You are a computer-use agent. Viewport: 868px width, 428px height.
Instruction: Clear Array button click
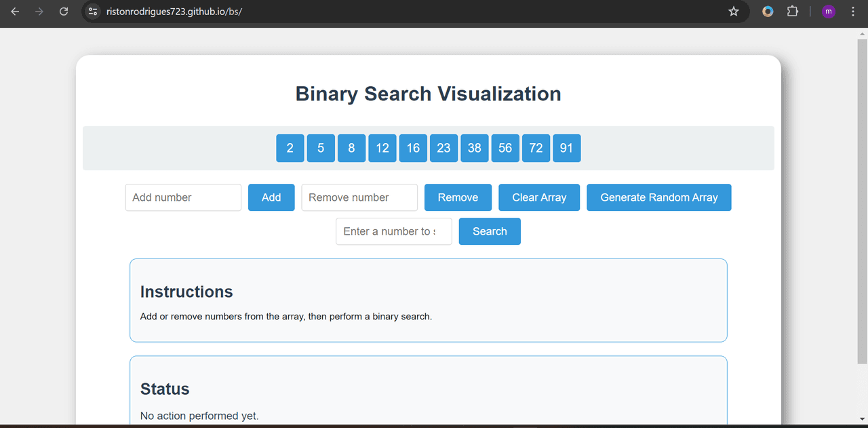539,197
